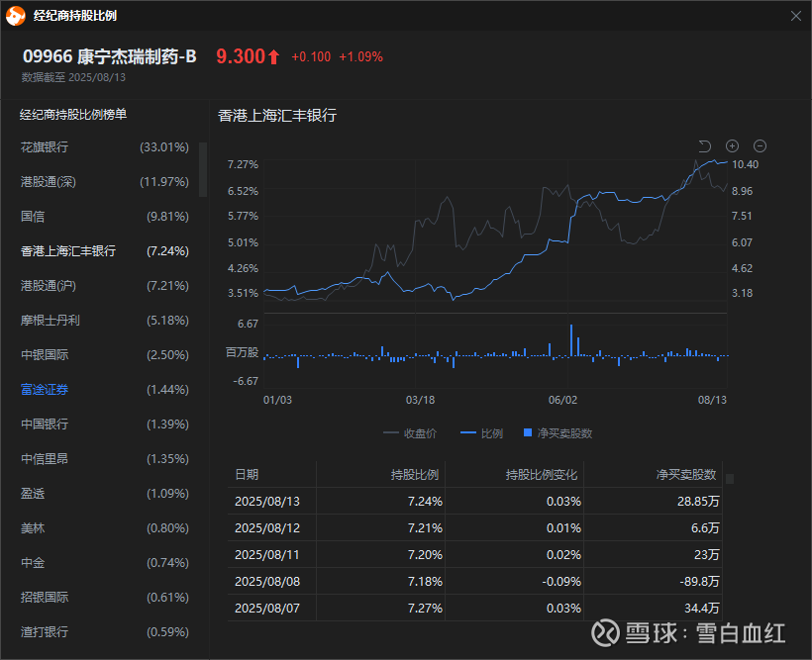
Task: Click the 08/13 date marker on chart axis
Action: [712, 400]
